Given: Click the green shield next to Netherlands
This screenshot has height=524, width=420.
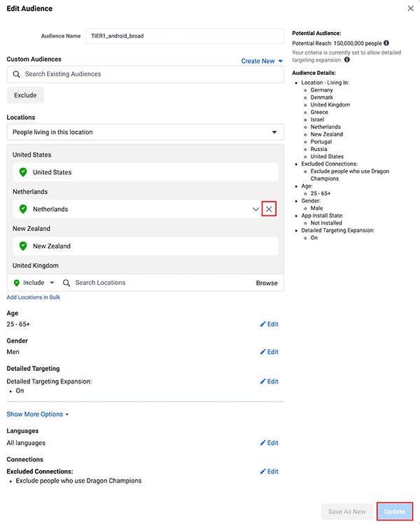Looking at the screenshot, I should 23,209.
